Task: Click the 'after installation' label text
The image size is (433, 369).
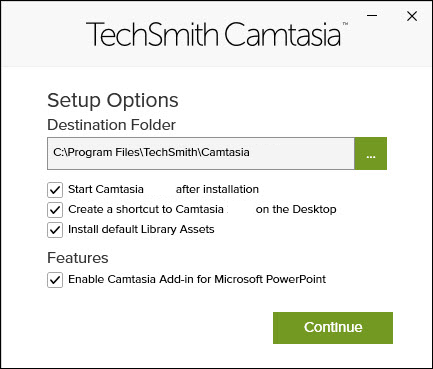Action: pos(217,189)
